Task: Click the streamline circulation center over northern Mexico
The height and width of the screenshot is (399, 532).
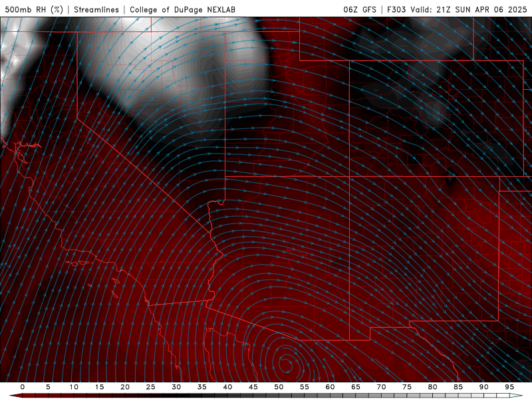Action: (x=287, y=364)
